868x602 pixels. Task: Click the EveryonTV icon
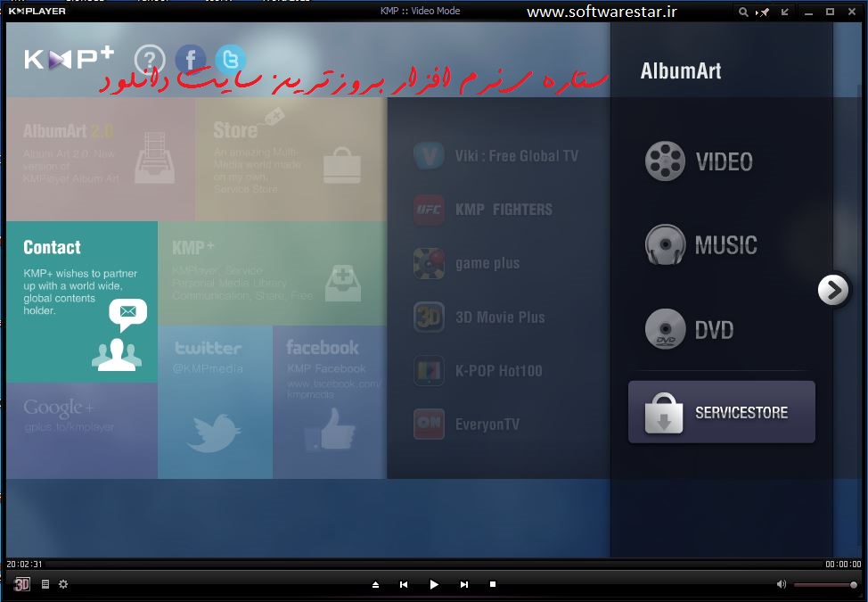pos(429,425)
